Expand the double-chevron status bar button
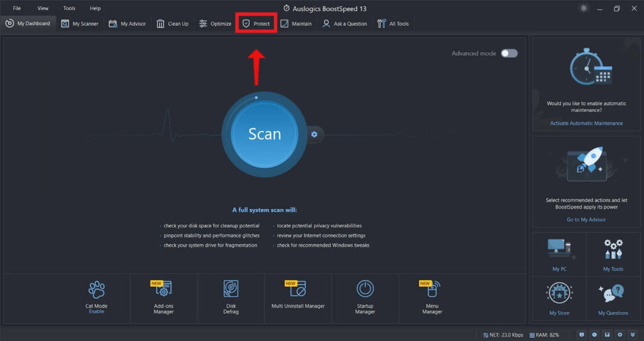 (633, 335)
